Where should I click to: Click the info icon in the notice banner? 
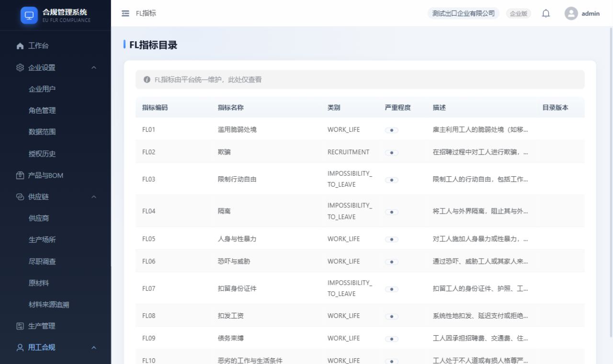147,80
